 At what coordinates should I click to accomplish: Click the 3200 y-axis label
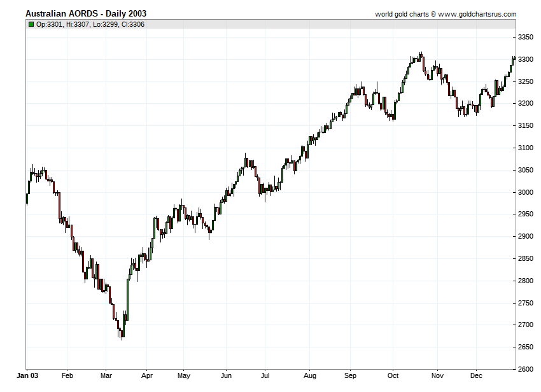526,104
